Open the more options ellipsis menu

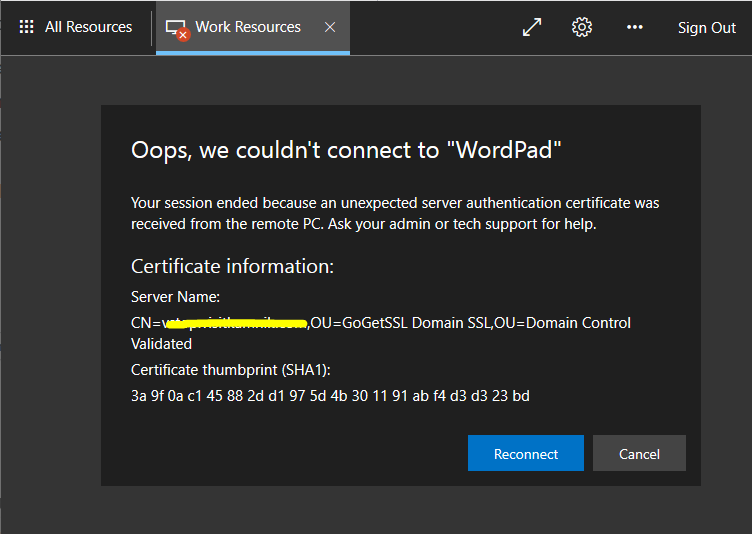(x=634, y=27)
